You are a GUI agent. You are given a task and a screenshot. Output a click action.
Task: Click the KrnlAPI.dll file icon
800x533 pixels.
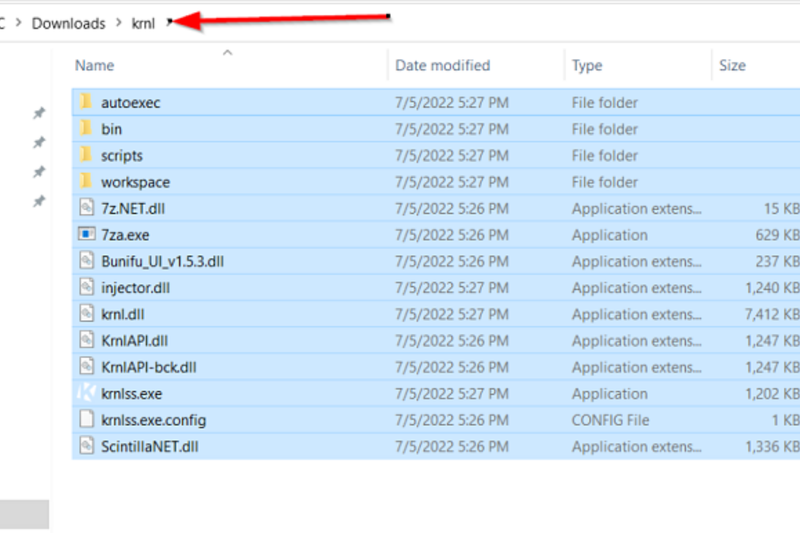(87, 340)
